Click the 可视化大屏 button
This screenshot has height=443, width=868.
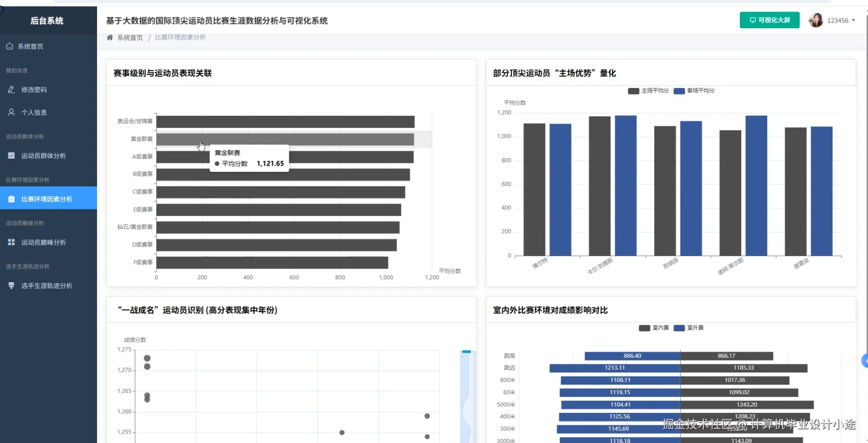pyautogui.click(x=769, y=20)
